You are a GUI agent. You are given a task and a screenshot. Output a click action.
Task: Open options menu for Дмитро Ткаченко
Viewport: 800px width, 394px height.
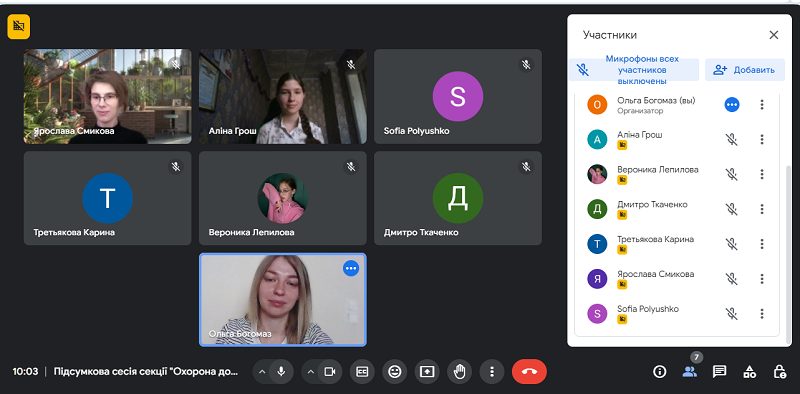point(762,209)
